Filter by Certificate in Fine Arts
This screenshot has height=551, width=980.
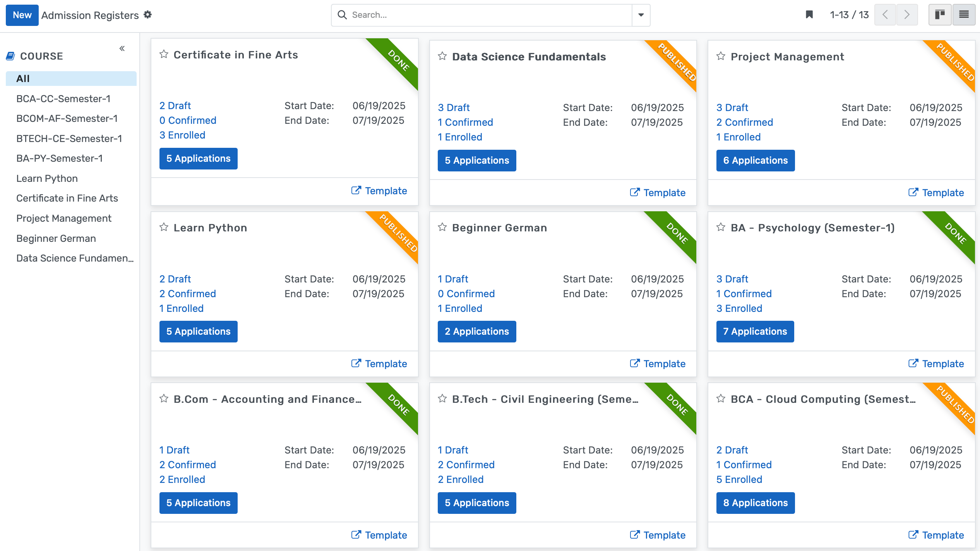(x=67, y=198)
